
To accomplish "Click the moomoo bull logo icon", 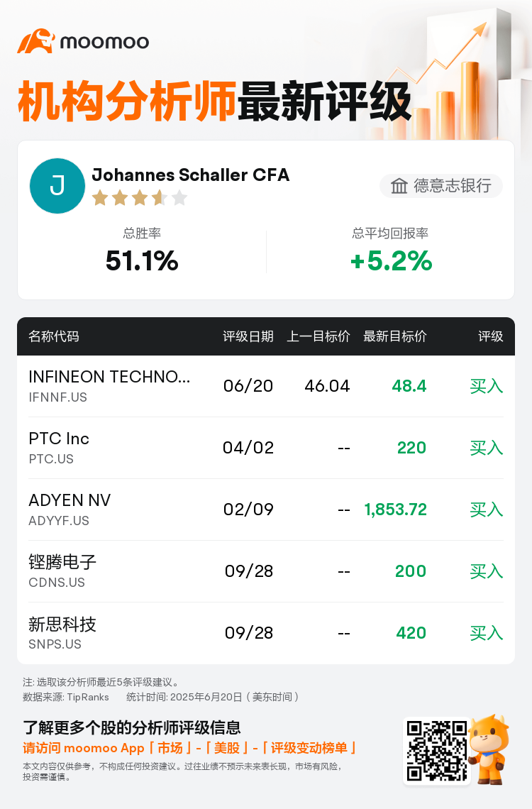I will pos(36,40).
